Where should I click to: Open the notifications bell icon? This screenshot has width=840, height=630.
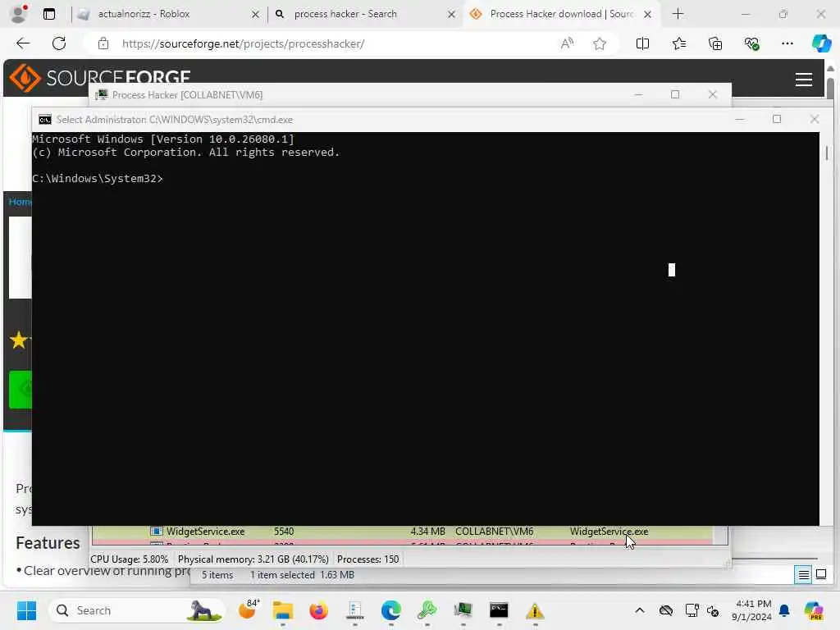(784, 610)
